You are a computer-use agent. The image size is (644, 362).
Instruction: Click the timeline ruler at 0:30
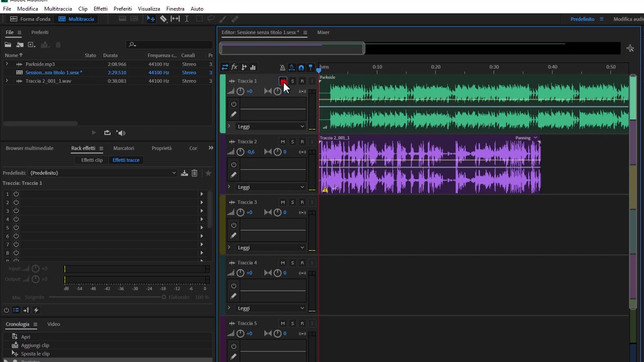tap(494, 67)
